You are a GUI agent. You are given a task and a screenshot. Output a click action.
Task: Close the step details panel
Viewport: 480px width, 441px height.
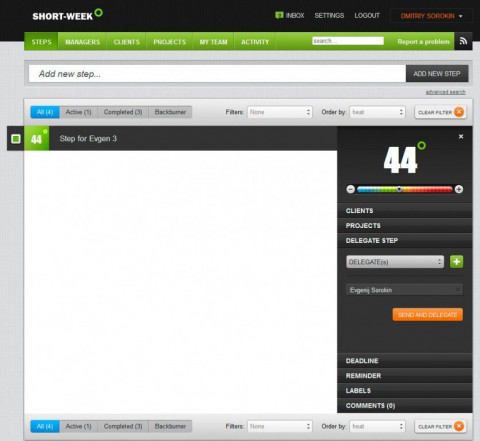(461, 136)
